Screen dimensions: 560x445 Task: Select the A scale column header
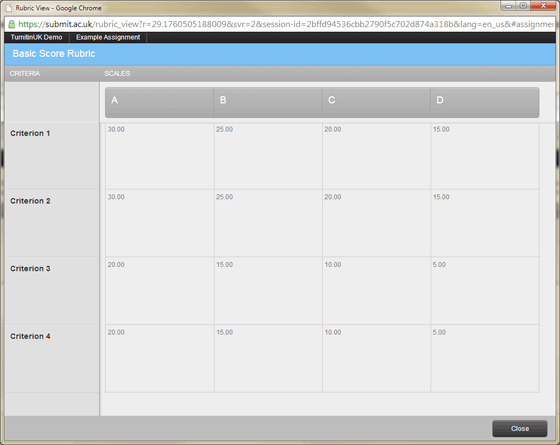(x=159, y=102)
